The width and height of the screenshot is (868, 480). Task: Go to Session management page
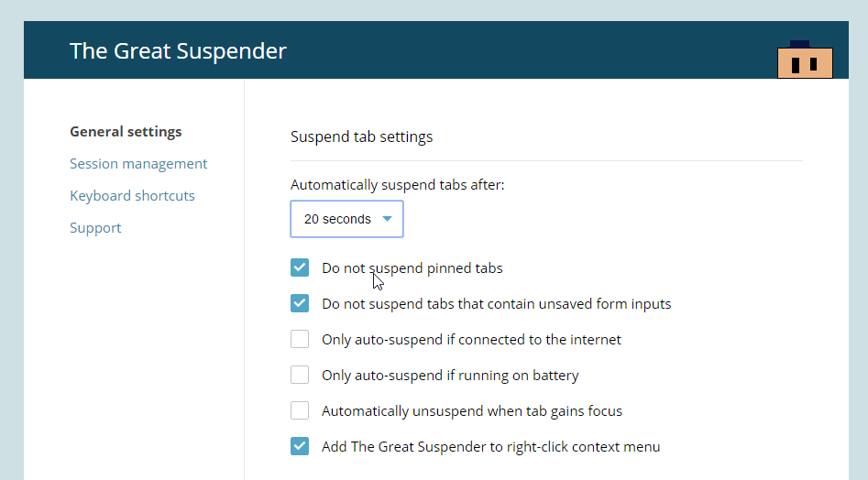[x=138, y=164]
